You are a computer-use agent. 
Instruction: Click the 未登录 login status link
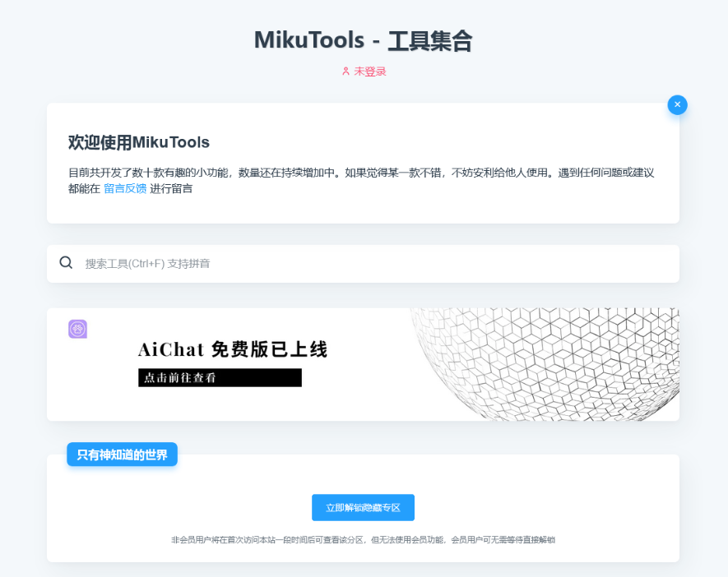(x=370, y=72)
